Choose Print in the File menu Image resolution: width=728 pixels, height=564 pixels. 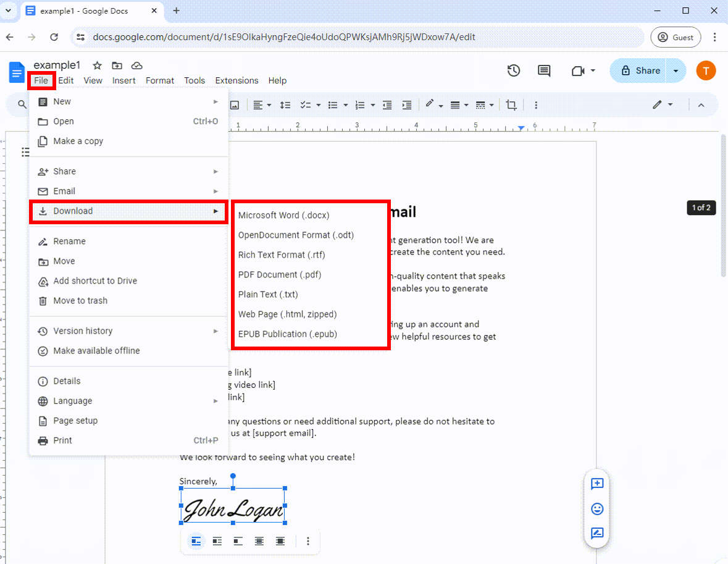[128, 440]
